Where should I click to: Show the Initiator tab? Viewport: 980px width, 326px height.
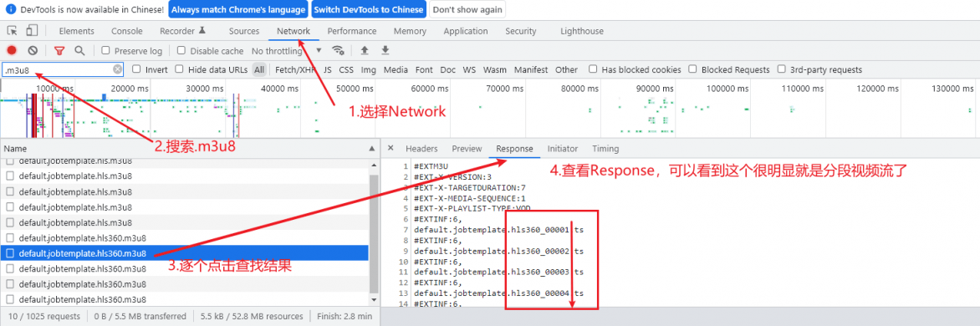click(563, 149)
